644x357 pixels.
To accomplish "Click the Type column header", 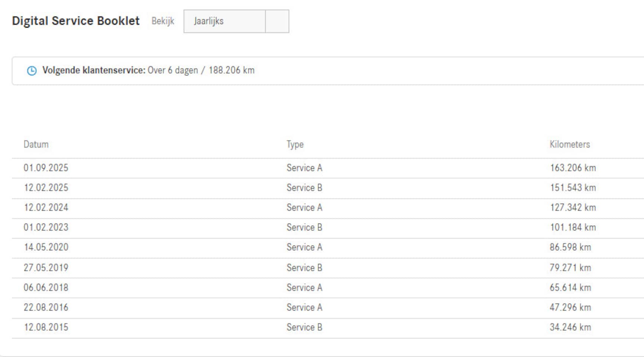I will [x=295, y=144].
